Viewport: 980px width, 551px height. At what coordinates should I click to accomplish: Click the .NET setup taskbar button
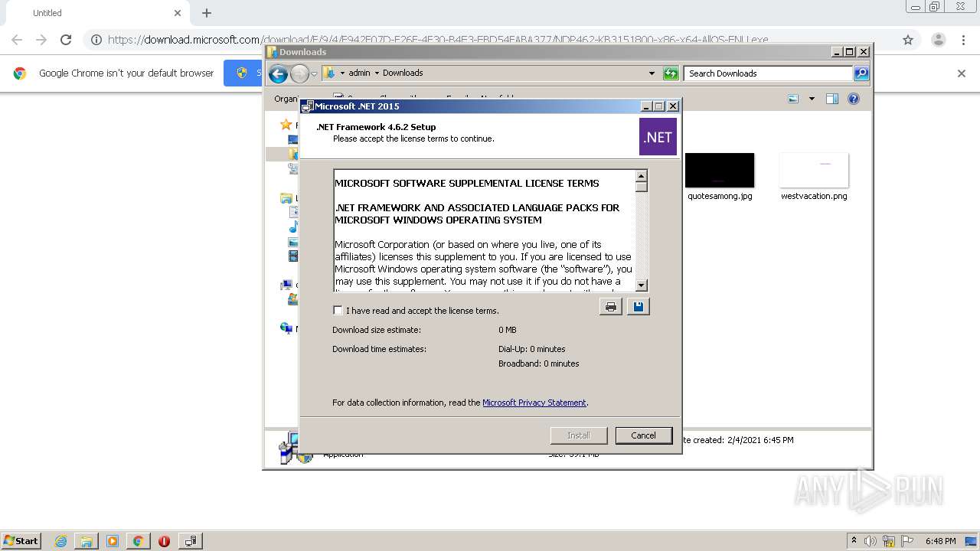tap(191, 541)
